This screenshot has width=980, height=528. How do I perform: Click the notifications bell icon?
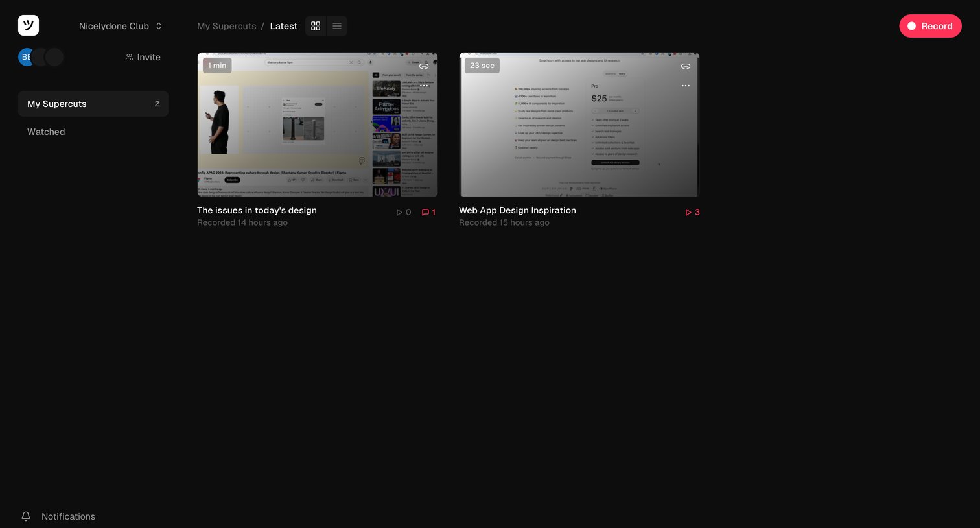(x=26, y=516)
